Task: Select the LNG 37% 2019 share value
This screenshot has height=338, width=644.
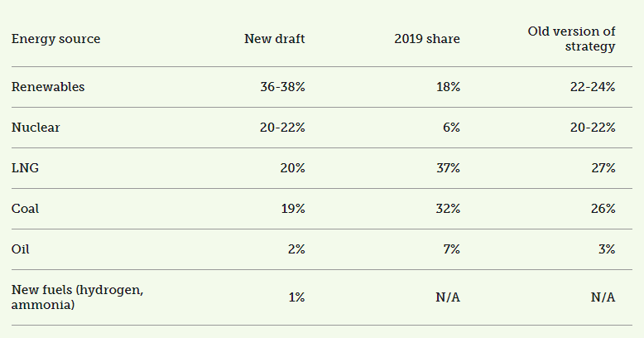Action: (447, 168)
